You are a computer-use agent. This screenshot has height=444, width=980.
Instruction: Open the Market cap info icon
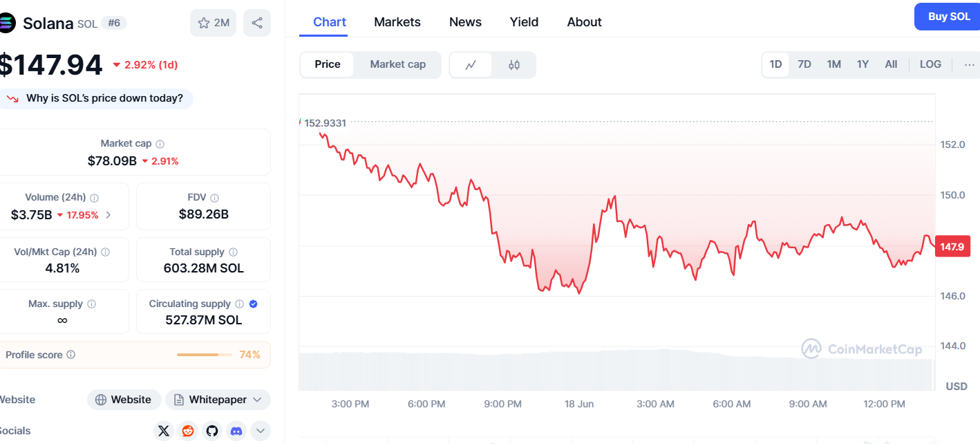(x=160, y=144)
